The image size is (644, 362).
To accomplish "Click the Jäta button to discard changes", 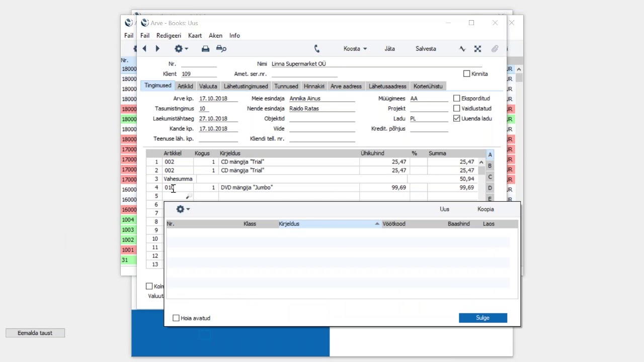I will pyautogui.click(x=390, y=49).
